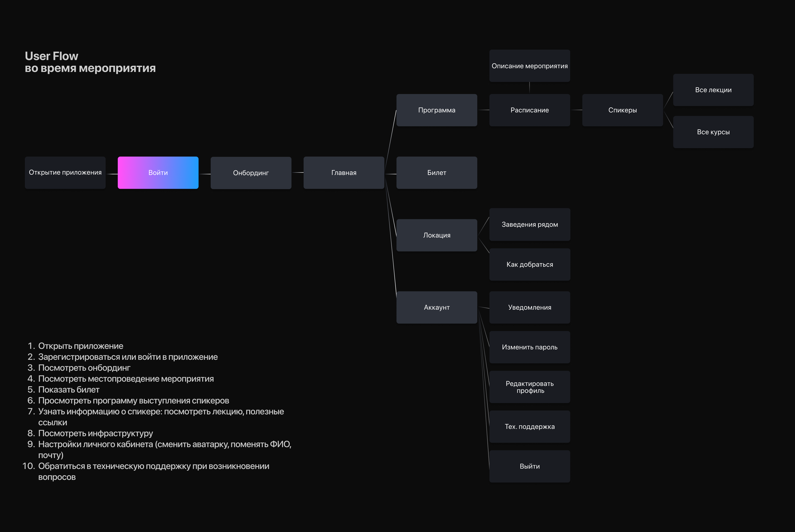Click the gradient Войти node
Viewport: 795px width, 532px height.
coord(158,173)
